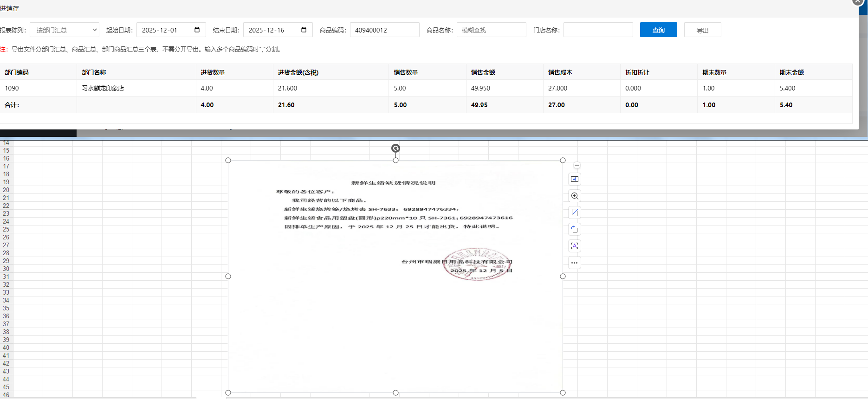
Task: Expand the 报表陈列 dropdown
Action: (65, 30)
